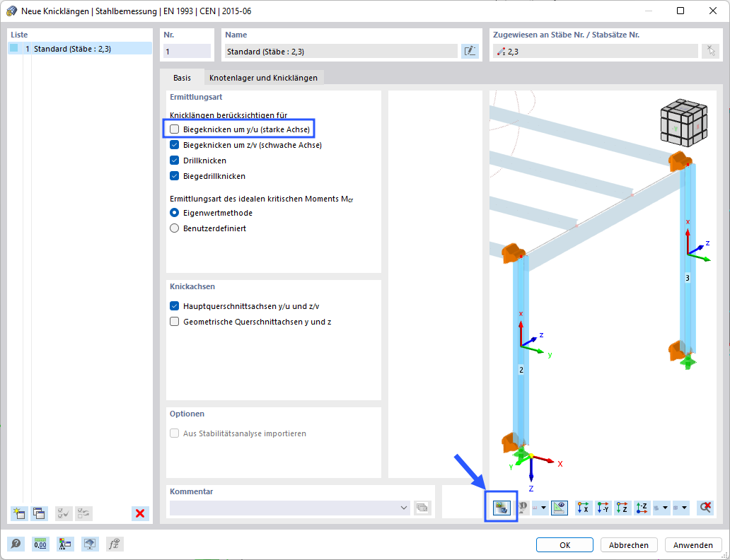Confirm the dialog with OK
This screenshot has width=730, height=560.
pos(564,544)
